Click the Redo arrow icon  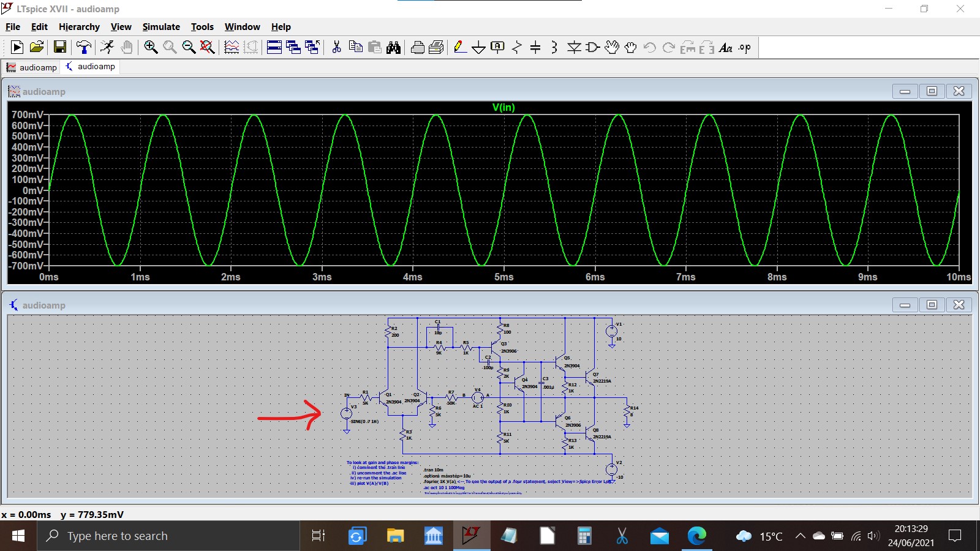pyautogui.click(x=669, y=47)
